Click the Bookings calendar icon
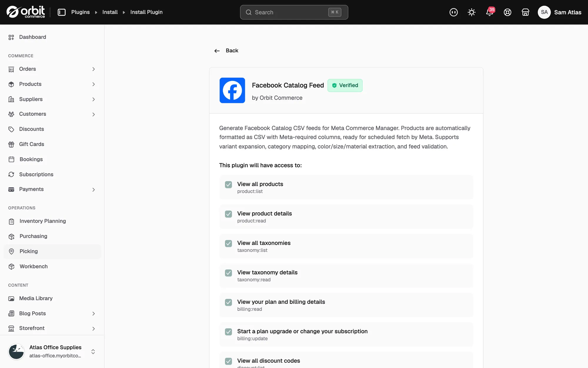 coord(11,159)
